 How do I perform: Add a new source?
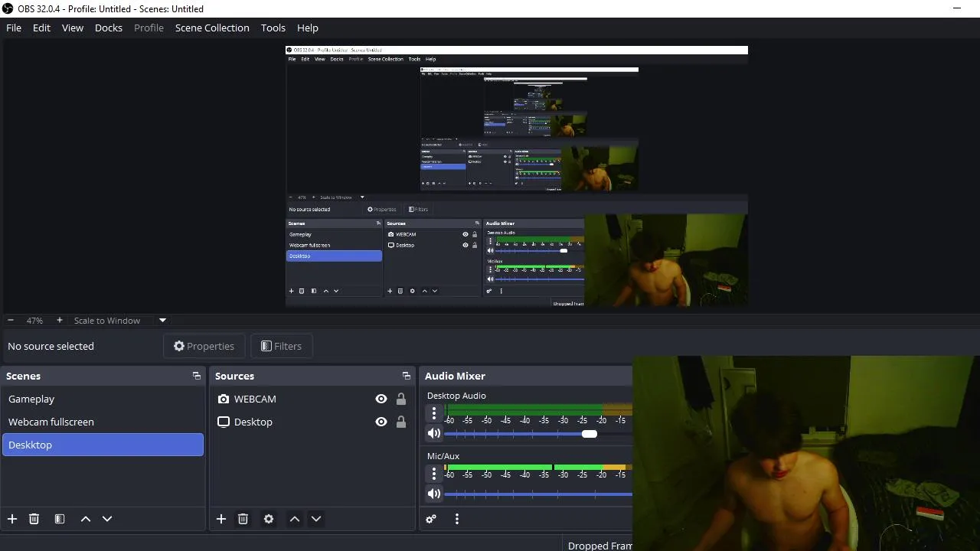pos(221,519)
